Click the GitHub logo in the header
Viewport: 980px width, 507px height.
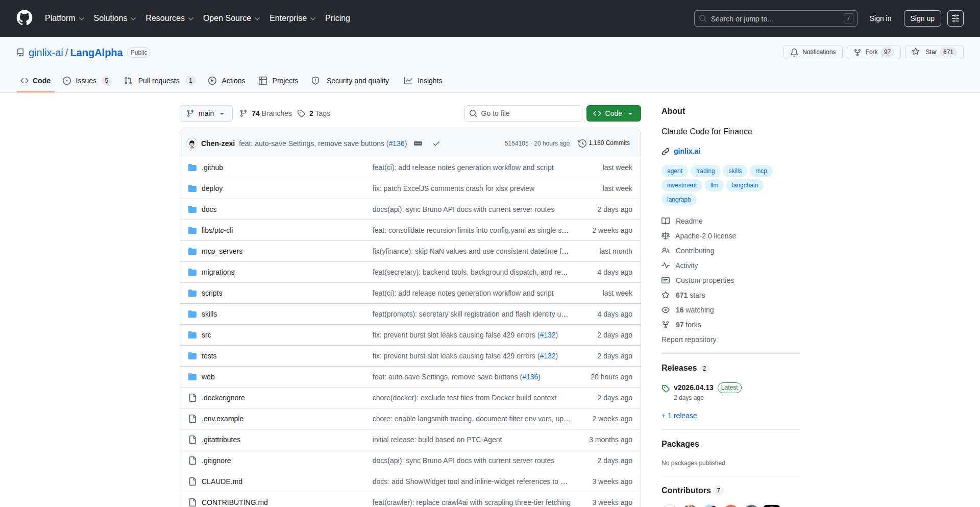24,18
